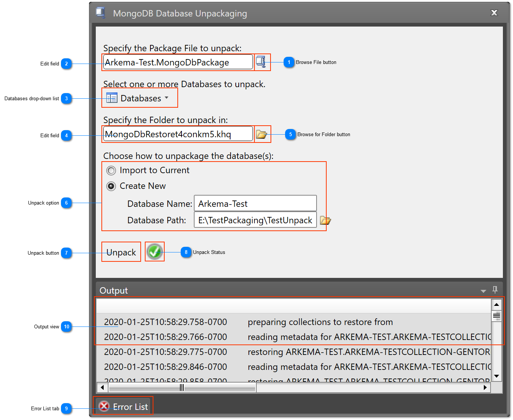
Task: Select the Create New radio button
Action: [111, 186]
